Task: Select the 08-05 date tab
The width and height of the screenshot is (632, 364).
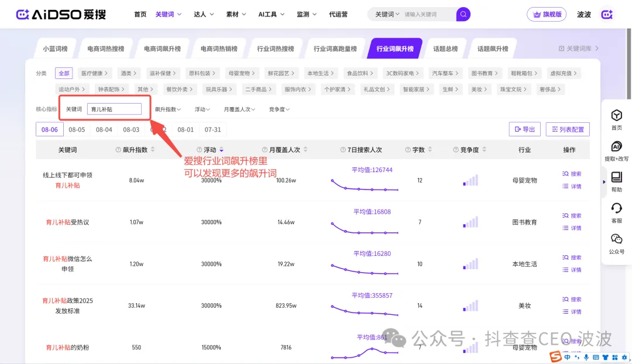Action: pyautogui.click(x=77, y=129)
